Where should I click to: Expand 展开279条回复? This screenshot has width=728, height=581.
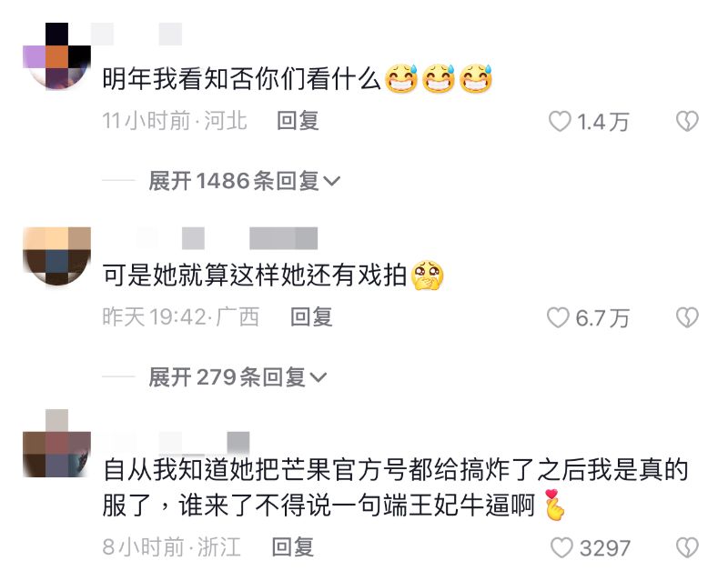coord(238,376)
